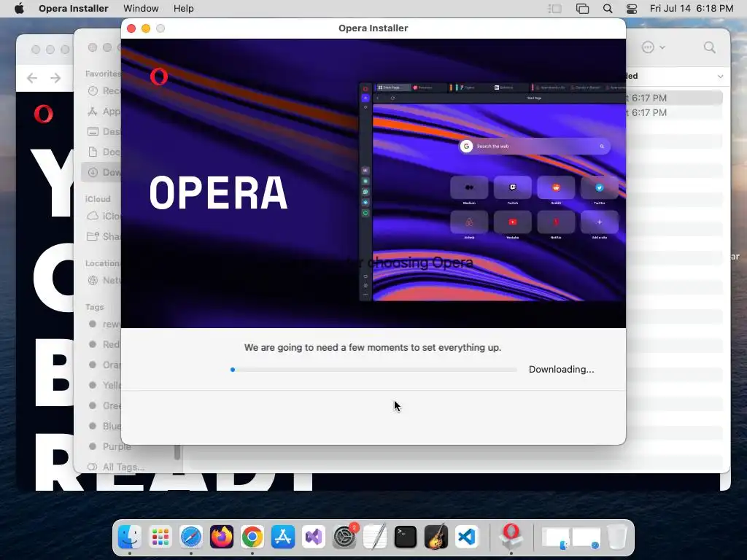Open Network in Finder sidebar
This screenshot has height=560, width=747.
pyautogui.click(x=104, y=281)
